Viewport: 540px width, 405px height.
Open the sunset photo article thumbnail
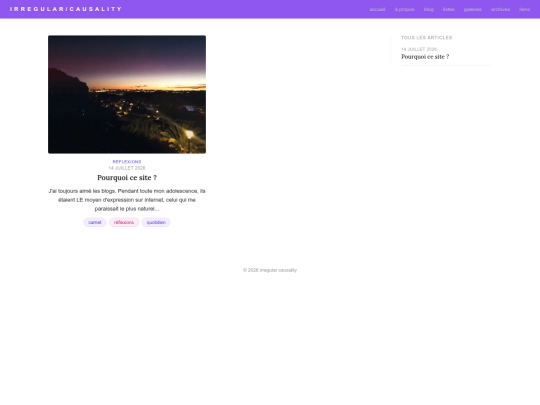tap(127, 94)
